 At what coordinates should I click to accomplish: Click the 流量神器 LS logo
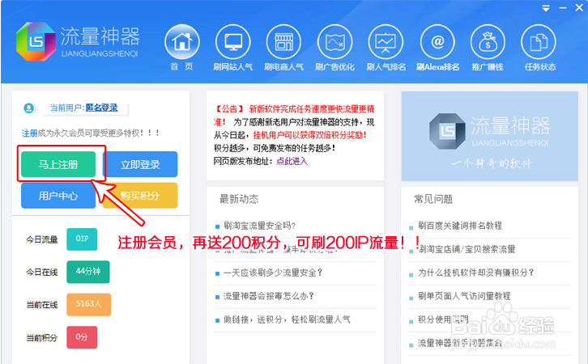click(x=36, y=41)
